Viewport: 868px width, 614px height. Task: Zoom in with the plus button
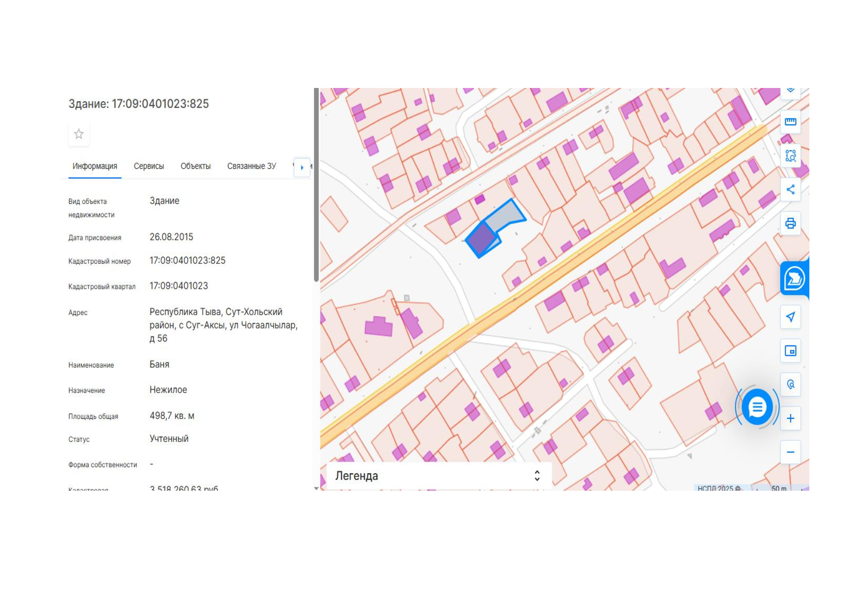[790, 418]
